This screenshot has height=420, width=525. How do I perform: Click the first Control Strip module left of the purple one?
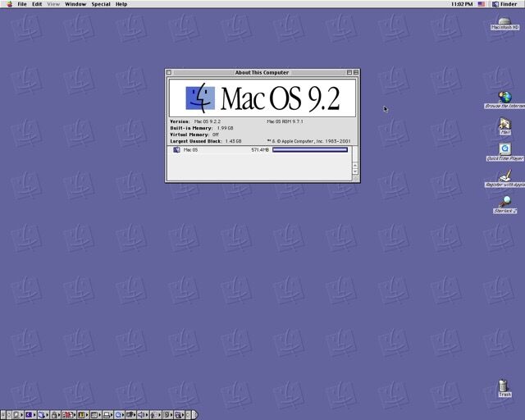point(18,415)
